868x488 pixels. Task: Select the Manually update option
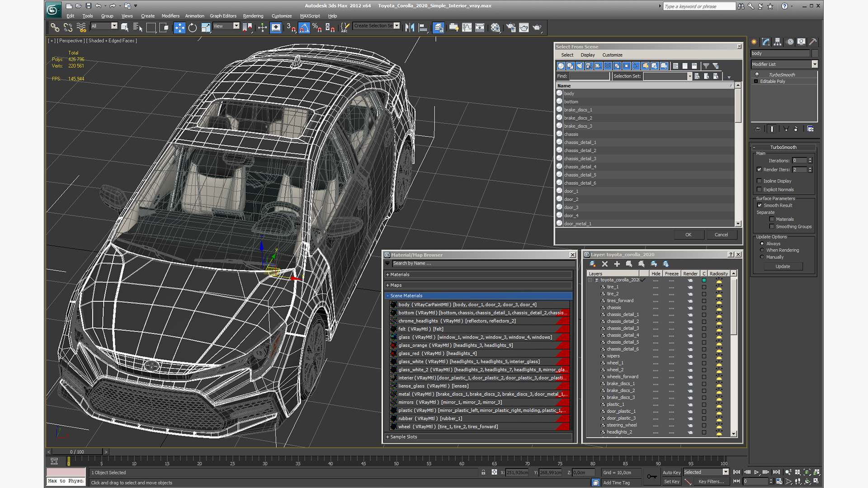[x=762, y=257]
